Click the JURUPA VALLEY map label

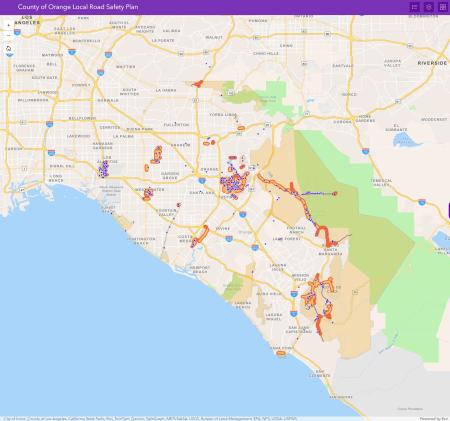click(392, 63)
